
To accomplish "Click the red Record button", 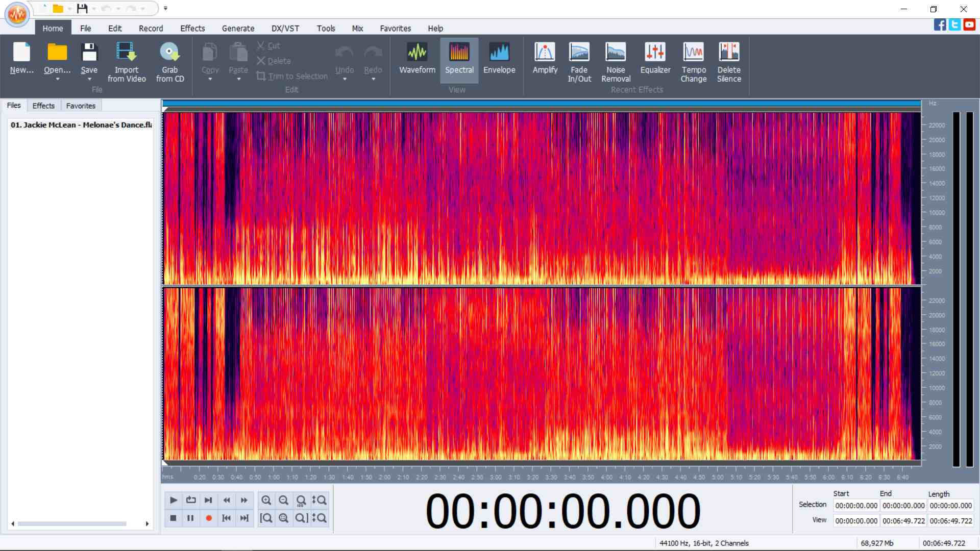I will tap(208, 518).
